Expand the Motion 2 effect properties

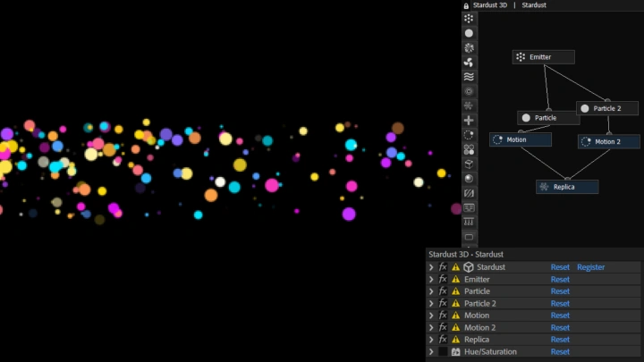tap(431, 327)
